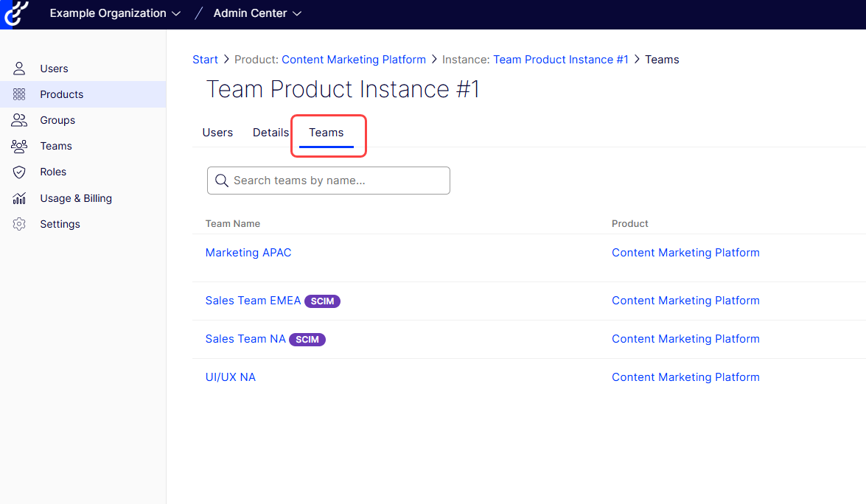The height and width of the screenshot is (504, 866).
Task: Click the Roles shield icon
Action: coord(20,172)
